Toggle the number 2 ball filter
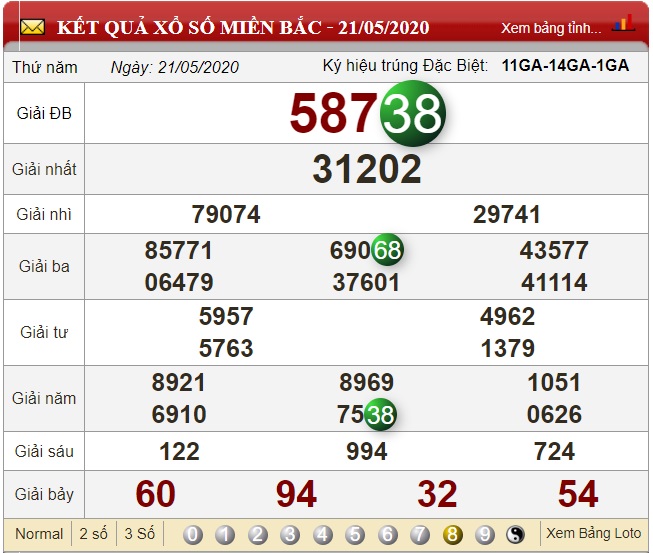The image size is (653, 553). [258, 534]
